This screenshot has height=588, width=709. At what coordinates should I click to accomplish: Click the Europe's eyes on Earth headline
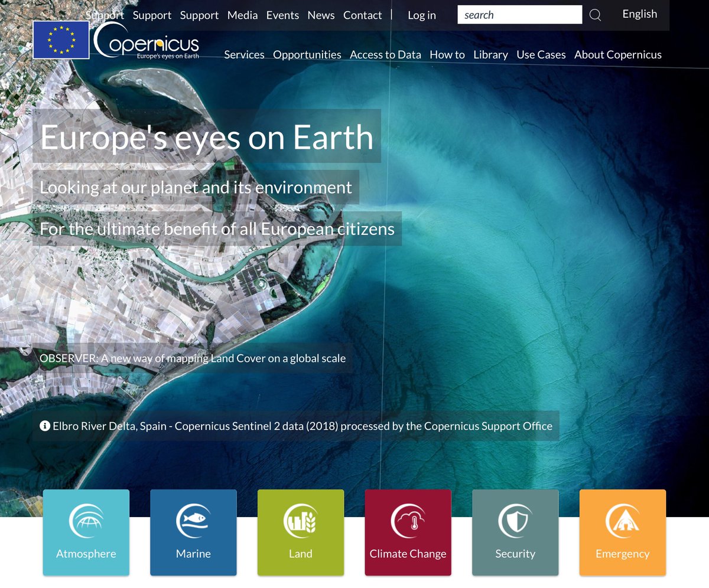pos(207,136)
